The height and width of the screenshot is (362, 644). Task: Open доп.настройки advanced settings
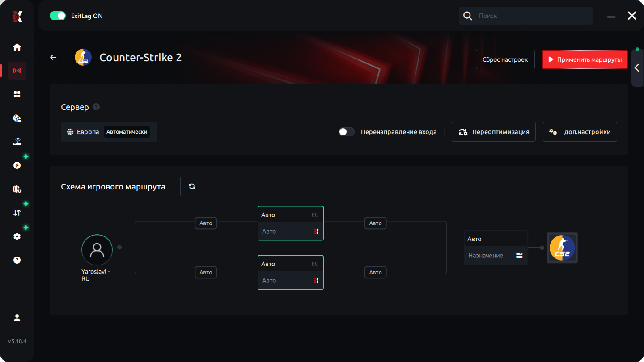580,132
